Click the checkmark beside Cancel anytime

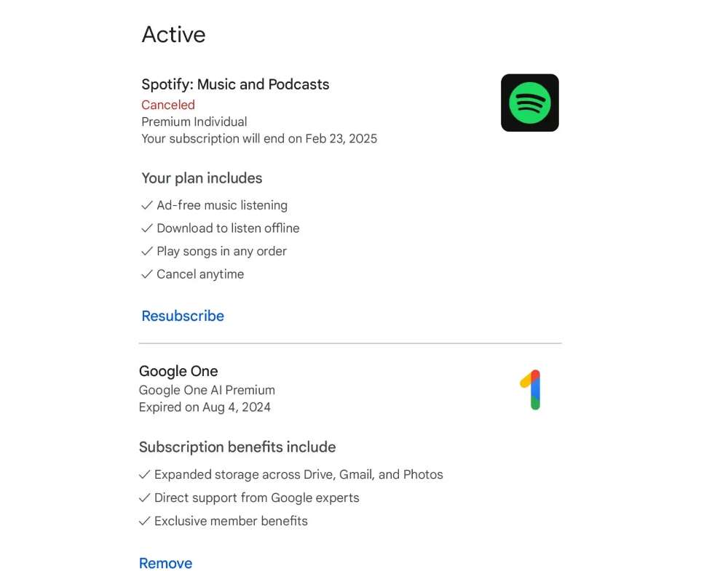click(x=147, y=274)
